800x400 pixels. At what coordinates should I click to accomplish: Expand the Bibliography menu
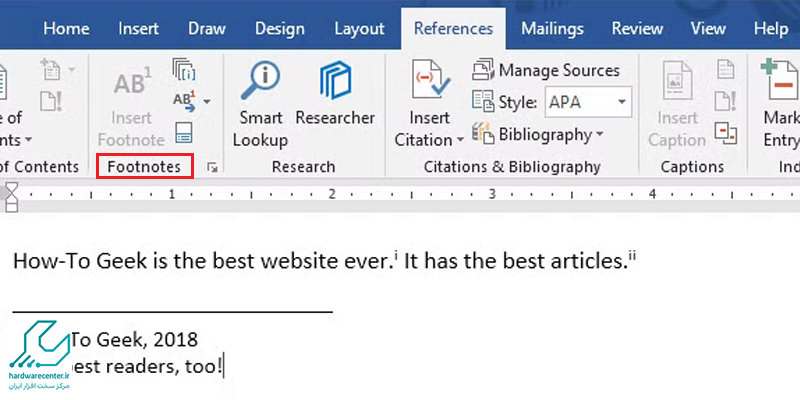click(x=537, y=135)
